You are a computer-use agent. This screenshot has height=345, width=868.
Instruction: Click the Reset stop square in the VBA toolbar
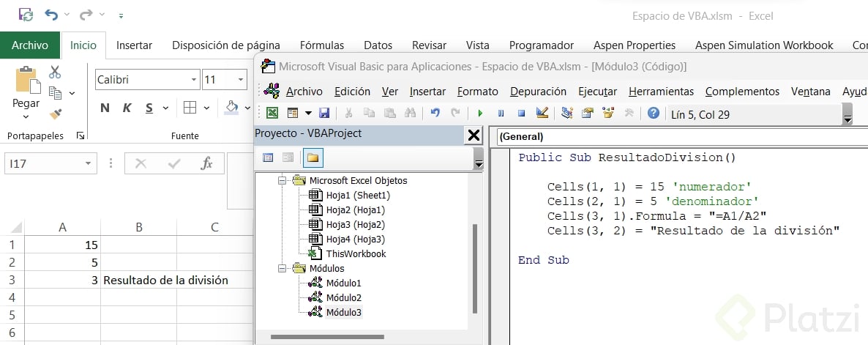pyautogui.click(x=521, y=114)
